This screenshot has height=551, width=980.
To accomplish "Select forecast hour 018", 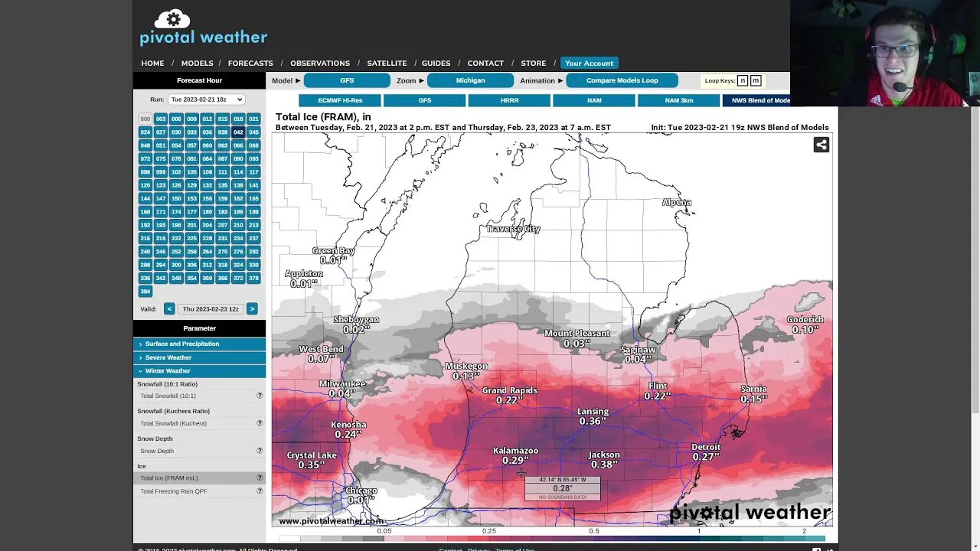I will click(238, 119).
